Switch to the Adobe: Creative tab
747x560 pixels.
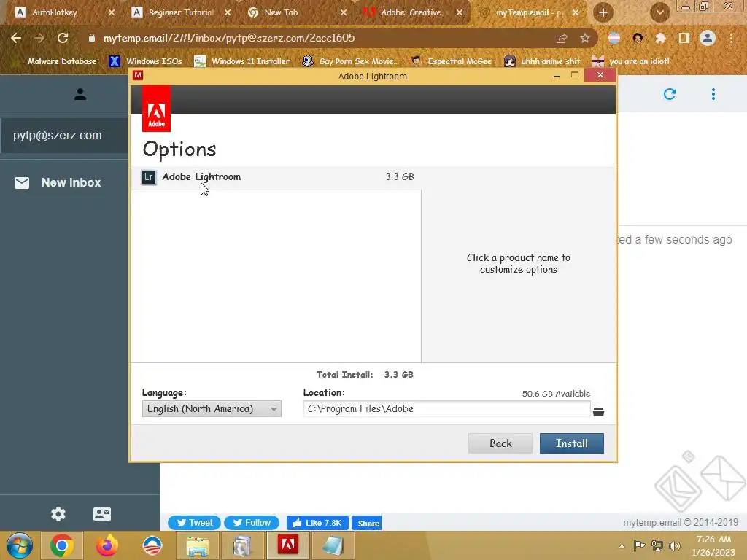[413, 12]
